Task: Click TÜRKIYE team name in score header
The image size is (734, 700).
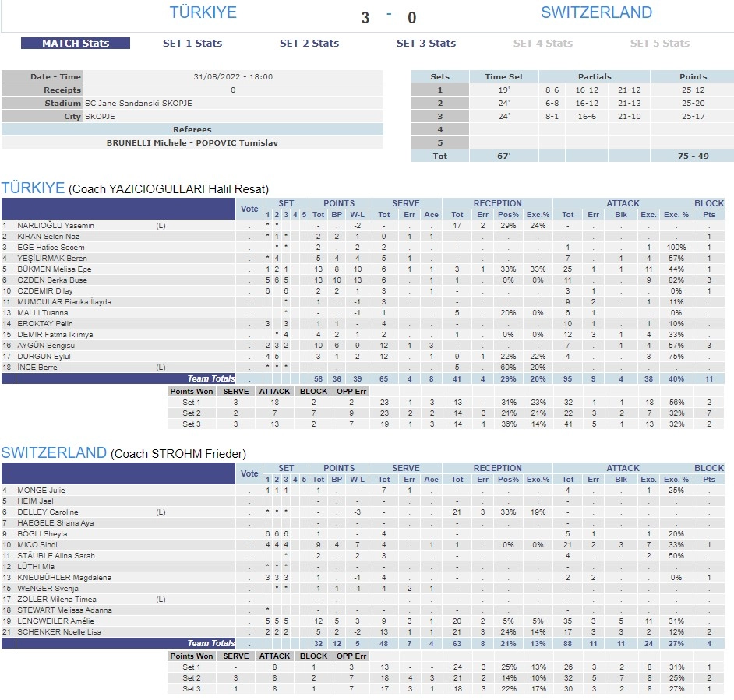Action: point(203,12)
